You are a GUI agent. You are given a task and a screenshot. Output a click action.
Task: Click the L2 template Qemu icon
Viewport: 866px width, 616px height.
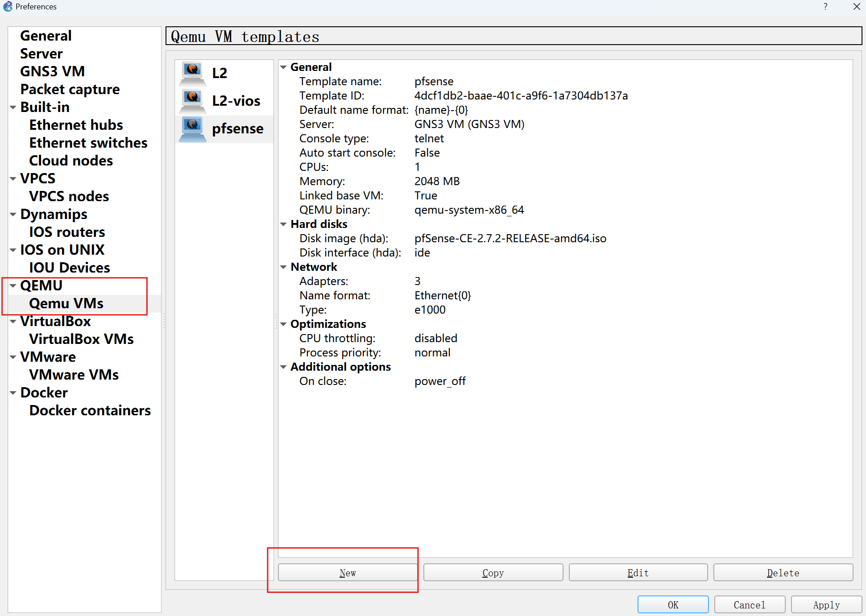coord(192,73)
